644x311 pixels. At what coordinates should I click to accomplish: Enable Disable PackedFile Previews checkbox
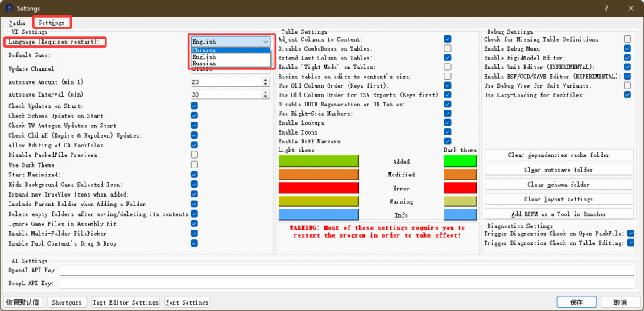194,155
